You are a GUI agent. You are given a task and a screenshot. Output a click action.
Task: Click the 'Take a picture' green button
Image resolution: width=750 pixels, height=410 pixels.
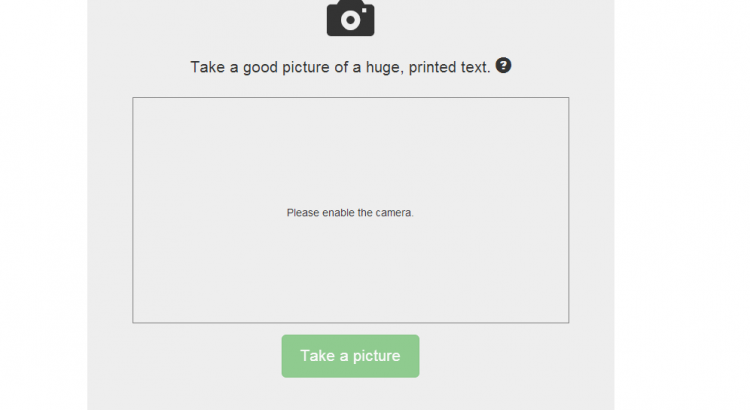click(x=350, y=356)
